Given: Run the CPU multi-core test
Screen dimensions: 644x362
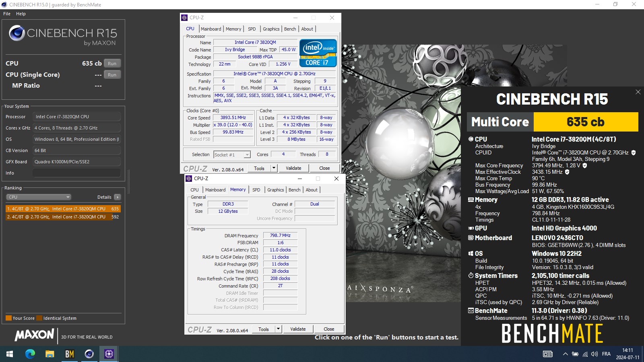Looking at the screenshot, I should [112, 64].
